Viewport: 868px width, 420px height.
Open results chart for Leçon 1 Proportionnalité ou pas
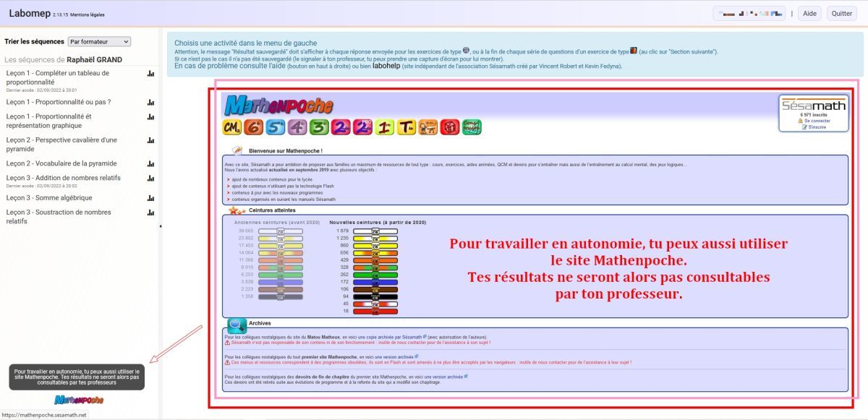click(x=150, y=103)
